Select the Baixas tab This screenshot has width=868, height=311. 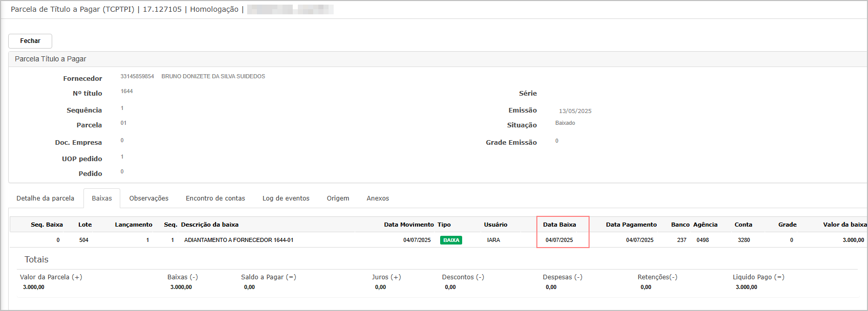102,198
